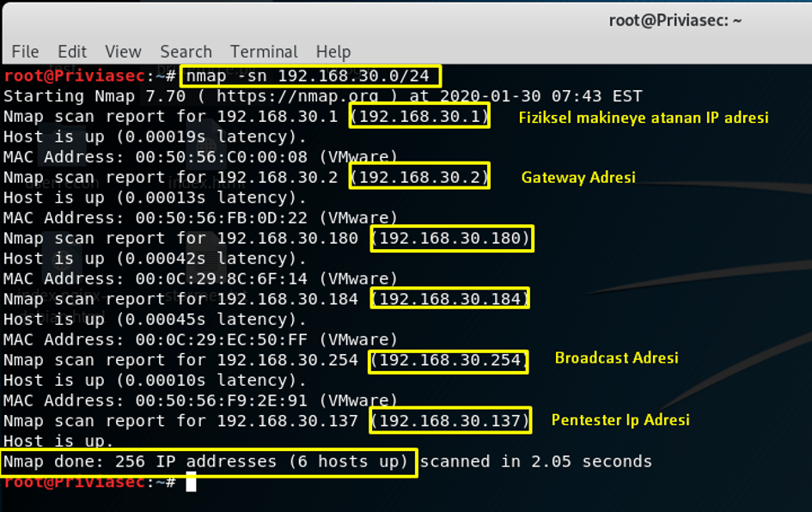This screenshot has width=812, height=512.
Task: Click the scan report line for 192.168.30.137
Action: tap(266, 421)
